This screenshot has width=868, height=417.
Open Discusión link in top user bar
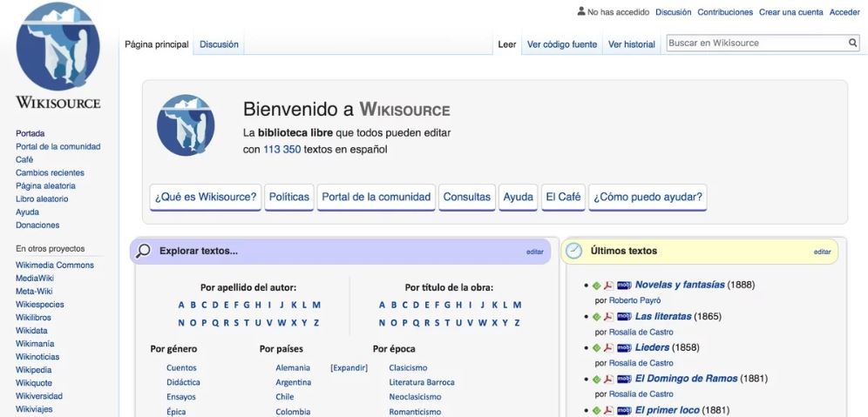[x=673, y=11]
